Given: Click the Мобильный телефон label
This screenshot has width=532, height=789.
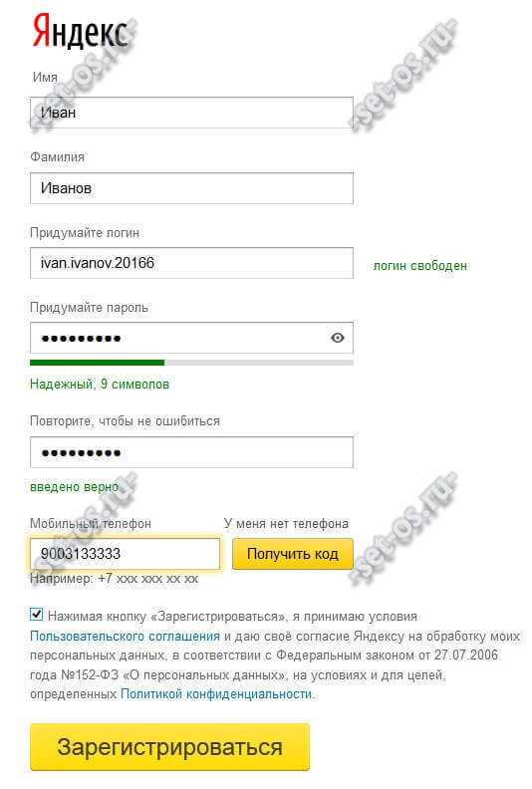Looking at the screenshot, I should [x=91, y=523].
